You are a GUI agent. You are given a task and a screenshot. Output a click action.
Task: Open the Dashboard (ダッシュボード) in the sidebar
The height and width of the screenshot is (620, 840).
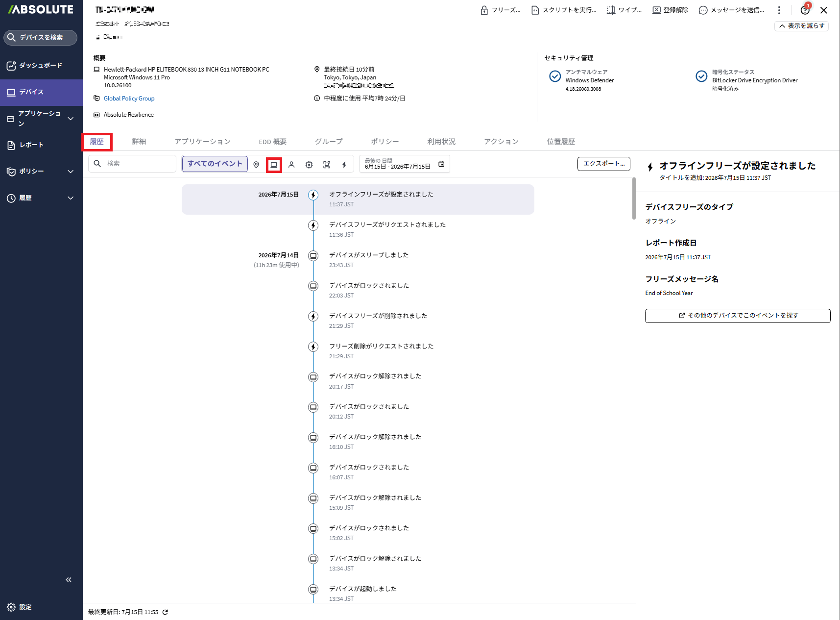click(41, 66)
